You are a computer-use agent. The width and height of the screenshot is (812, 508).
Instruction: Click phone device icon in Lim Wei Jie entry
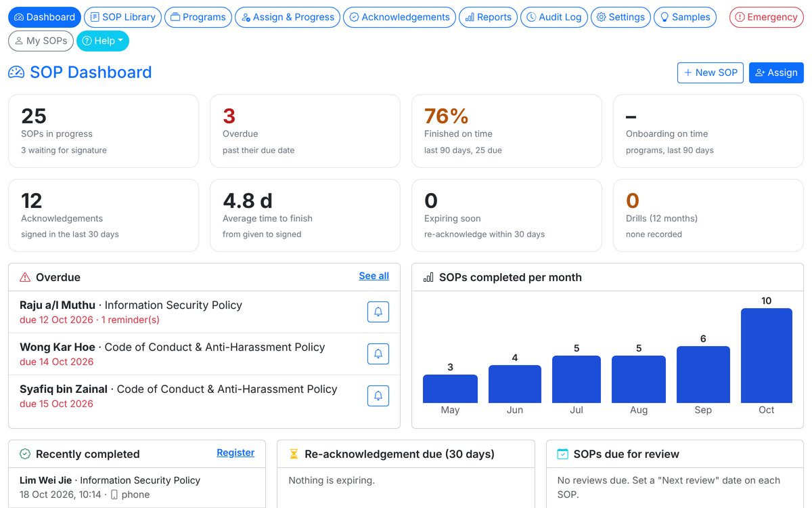pyautogui.click(x=114, y=494)
